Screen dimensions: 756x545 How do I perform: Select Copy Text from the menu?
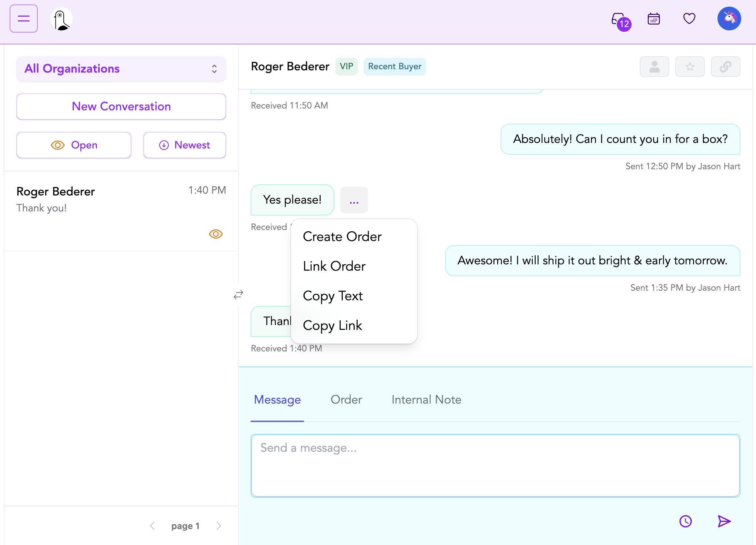[332, 296]
